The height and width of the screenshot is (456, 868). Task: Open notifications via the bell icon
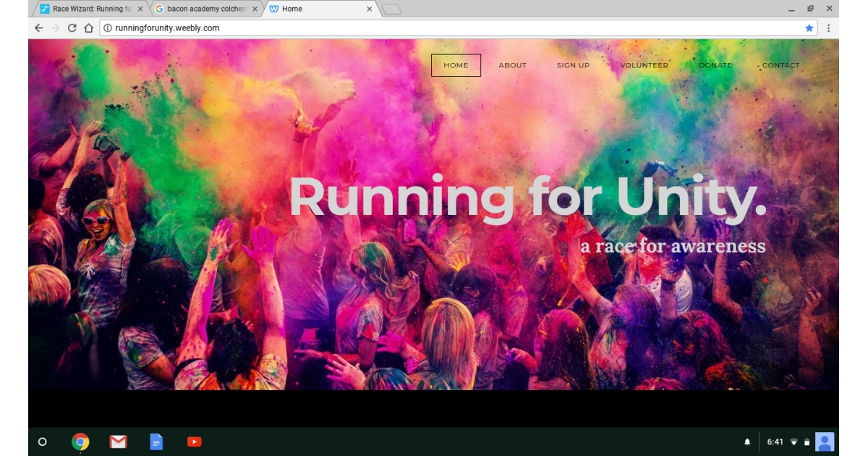[749, 442]
